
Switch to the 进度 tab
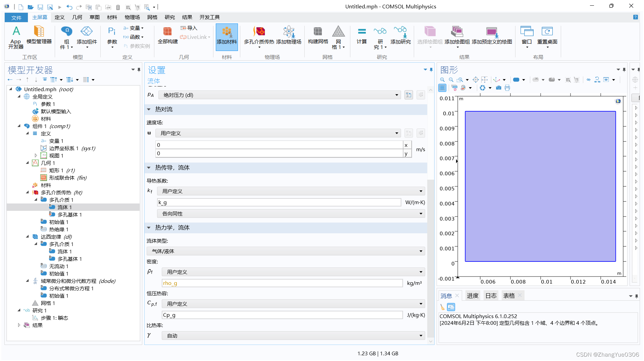point(473,296)
